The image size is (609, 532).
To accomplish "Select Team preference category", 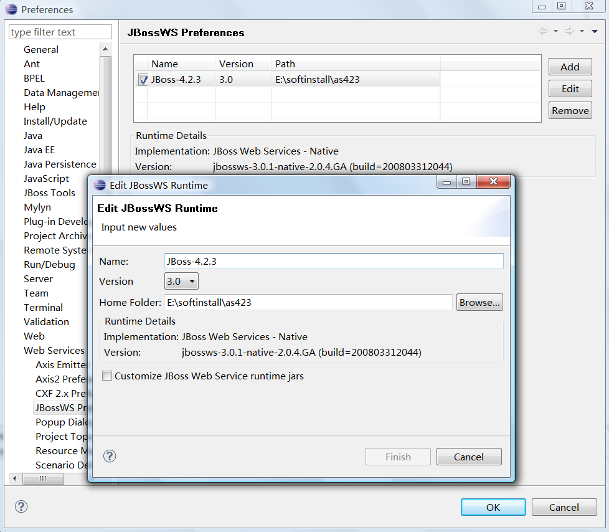I will coord(36,293).
